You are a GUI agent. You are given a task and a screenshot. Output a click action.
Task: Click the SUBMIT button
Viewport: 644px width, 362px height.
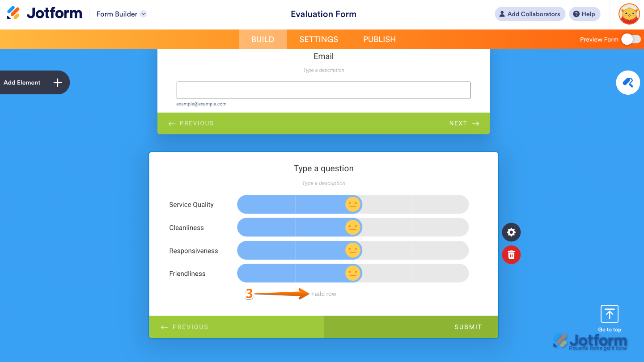click(468, 327)
